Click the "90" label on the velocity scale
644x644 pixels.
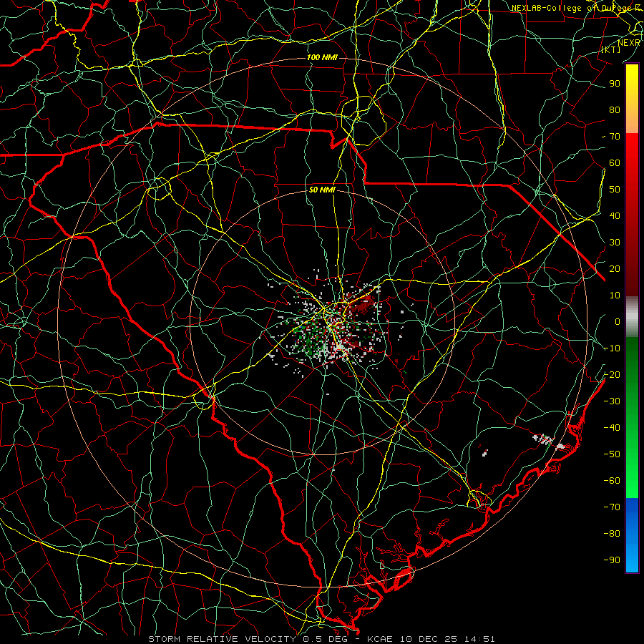pos(615,84)
